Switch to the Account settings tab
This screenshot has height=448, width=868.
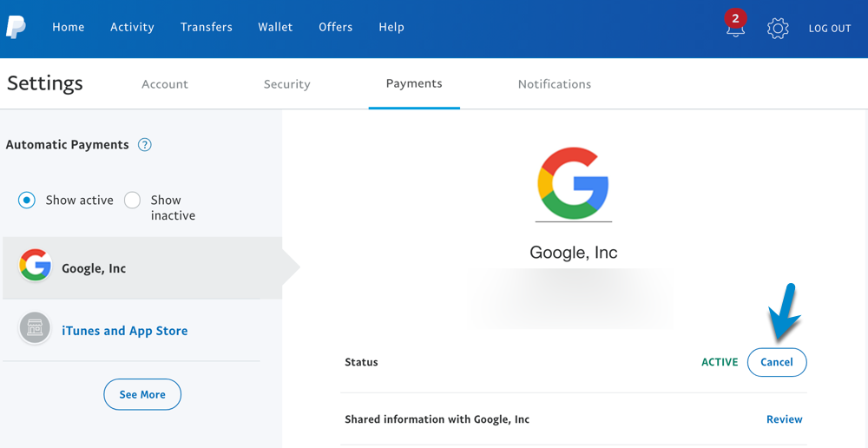click(x=165, y=84)
